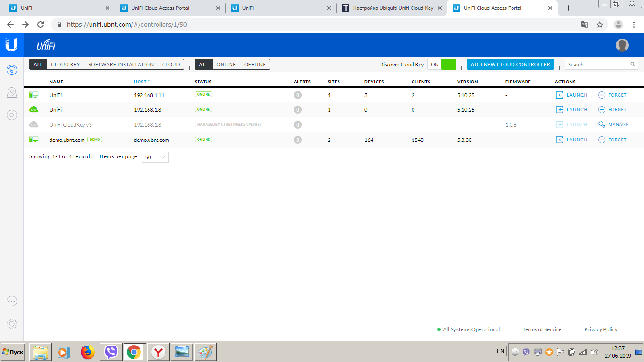Click the cloud key icon of UniFi CloudKey v3

33,124
